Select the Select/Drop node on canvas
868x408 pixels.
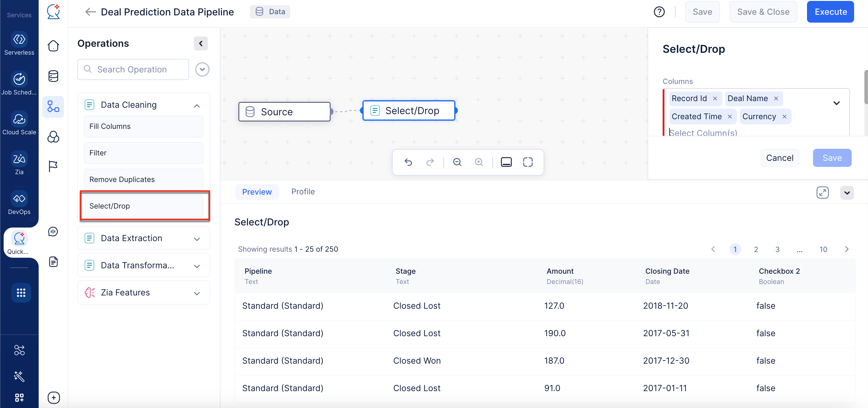409,110
